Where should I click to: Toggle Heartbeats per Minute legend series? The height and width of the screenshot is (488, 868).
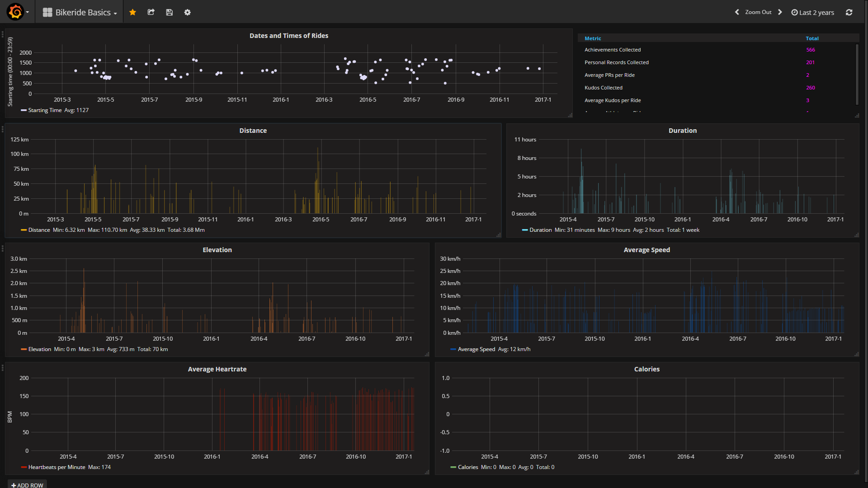(57, 467)
